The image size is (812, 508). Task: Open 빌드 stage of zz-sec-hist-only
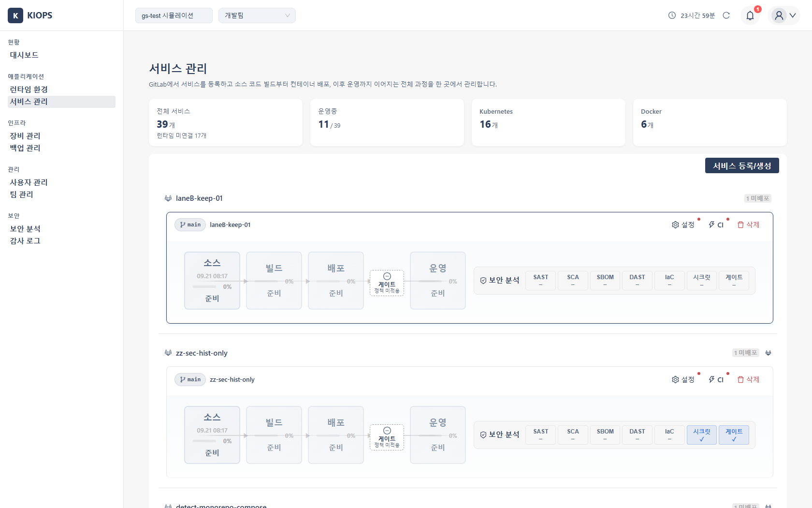[x=274, y=435]
